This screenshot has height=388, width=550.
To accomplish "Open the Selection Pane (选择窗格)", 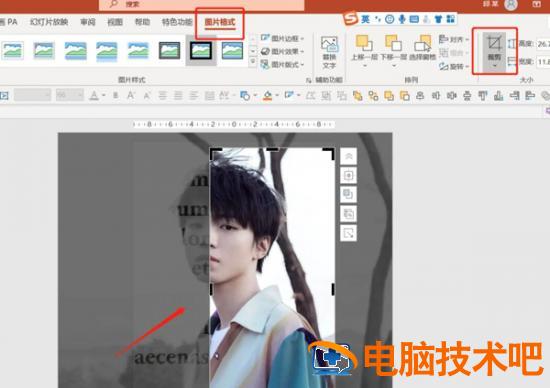I will pyautogui.click(x=423, y=48).
